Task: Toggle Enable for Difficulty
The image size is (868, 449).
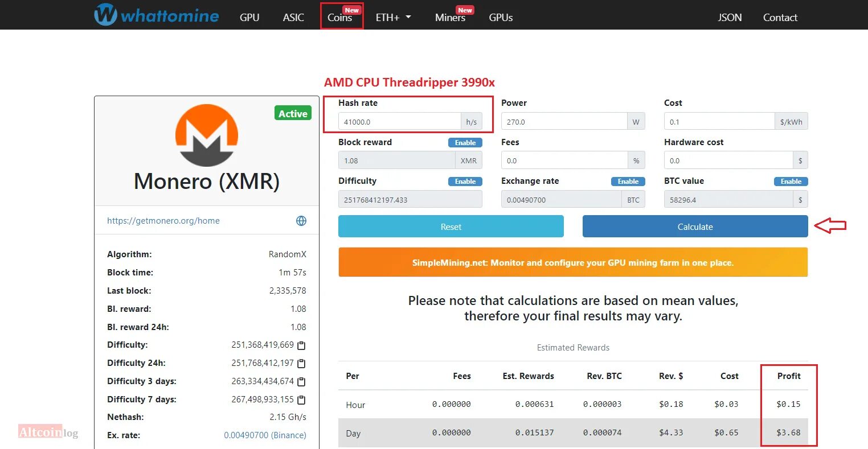Action: point(465,182)
